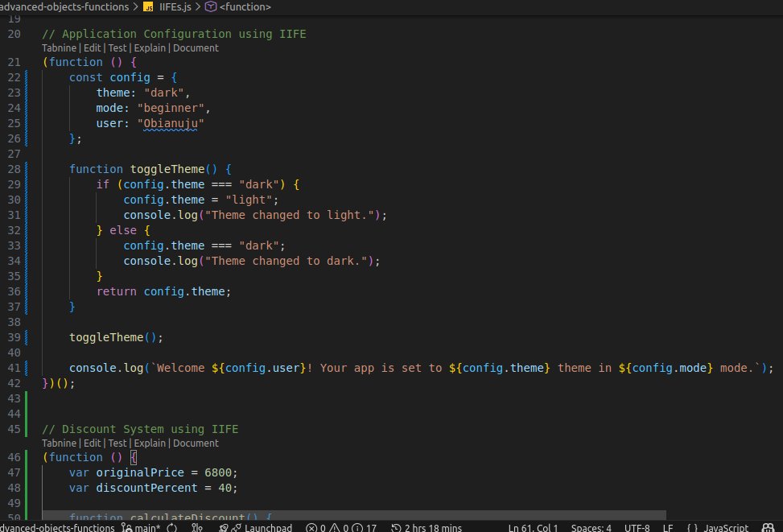Click the Test CodeLens action on line 20

[x=117, y=47]
